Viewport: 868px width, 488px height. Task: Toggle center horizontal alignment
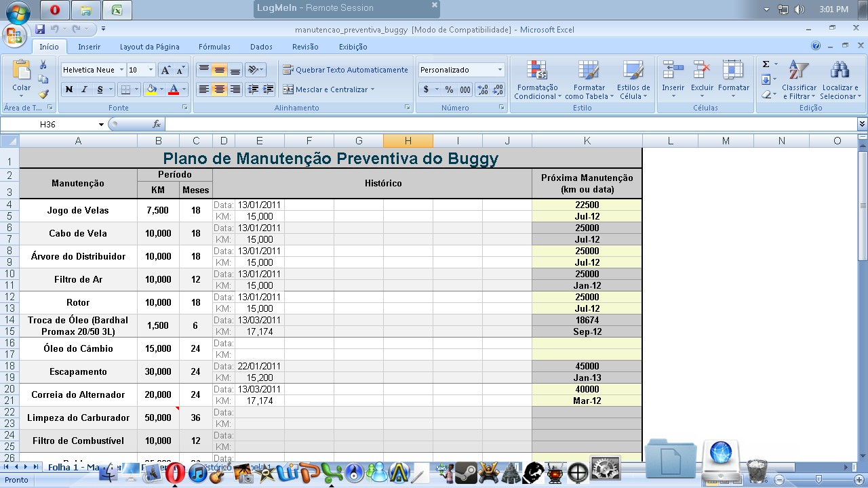(x=219, y=89)
